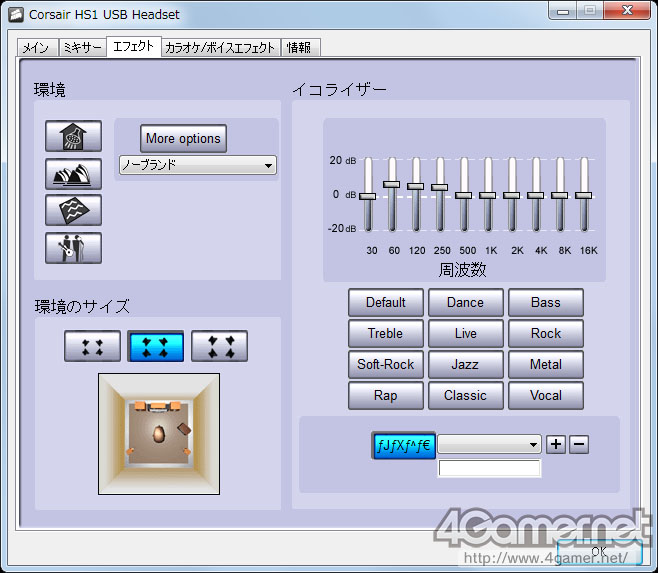Screen dimensions: 658x573
Task: Open the ノーブランド environment dropdown
Action: coord(198,165)
